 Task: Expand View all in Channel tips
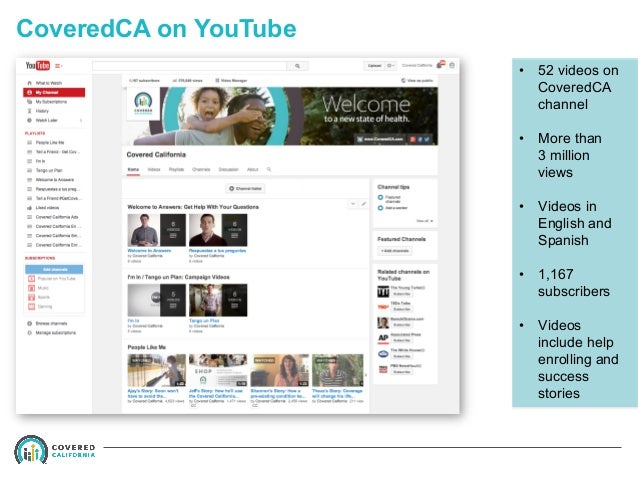(x=424, y=221)
